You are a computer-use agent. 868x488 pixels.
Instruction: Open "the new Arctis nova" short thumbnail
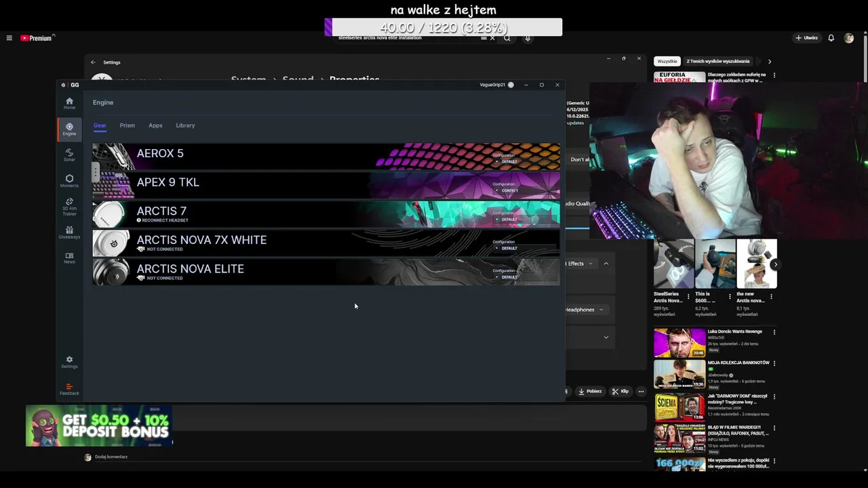point(757,264)
